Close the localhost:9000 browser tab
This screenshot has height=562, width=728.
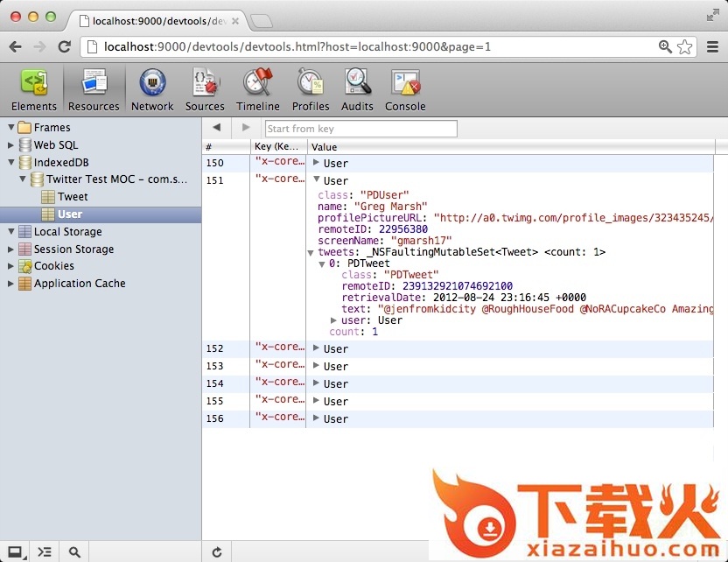(235, 21)
